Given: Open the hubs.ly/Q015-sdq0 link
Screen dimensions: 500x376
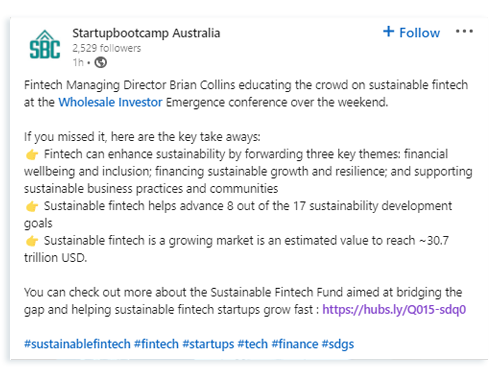Looking at the screenshot, I should tap(394, 309).
